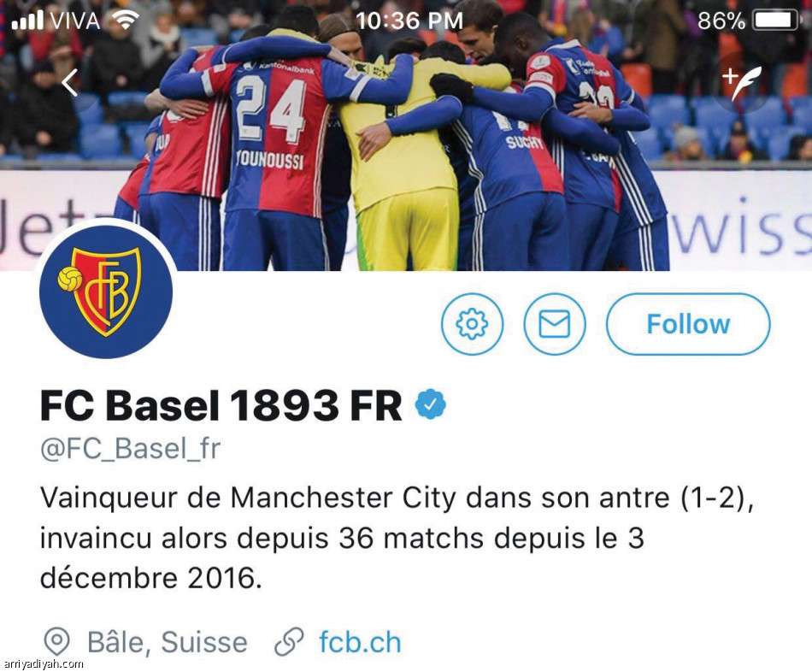Tap the verified blue checkmark badge
This screenshot has height=672, width=812.
point(430,404)
